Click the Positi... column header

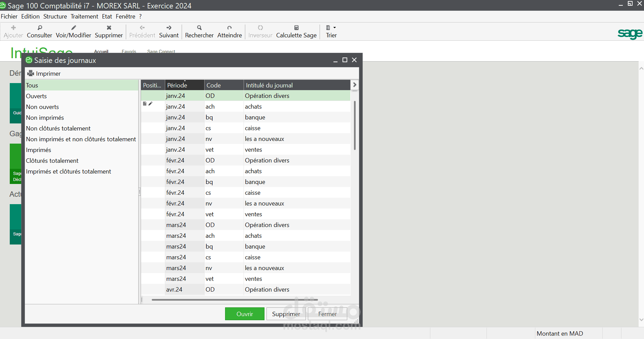click(x=153, y=85)
